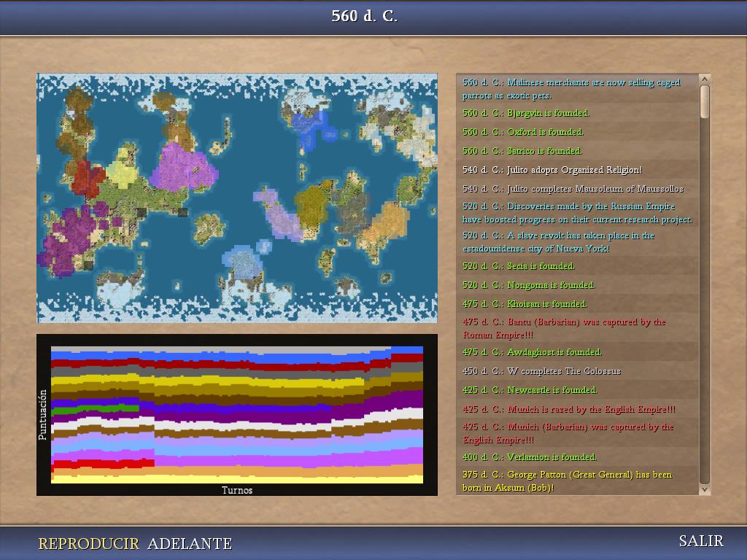Image resolution: width=747 pixels, height=560 pixels.
Task: Click the red territory on the world map
Action: click(88, 177)
